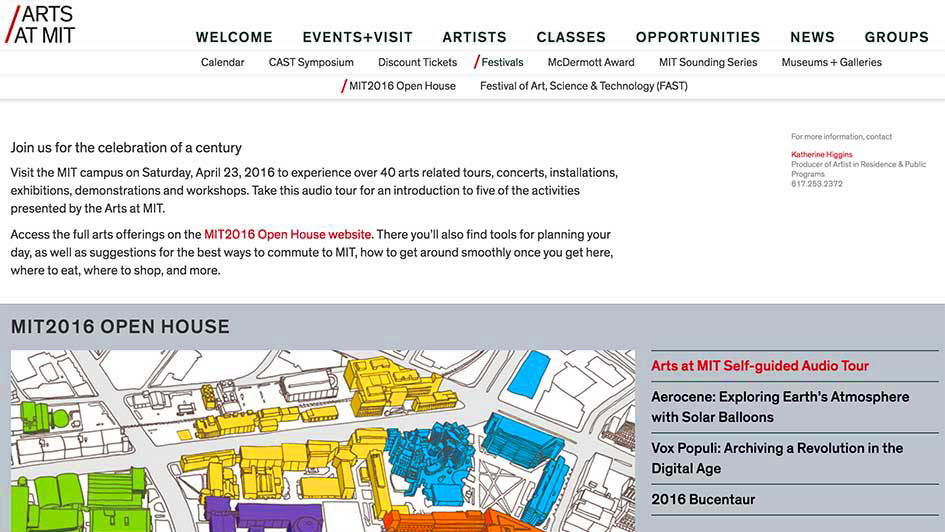
Task: Open the Classes navigation item
Action: tap(571, 37)
